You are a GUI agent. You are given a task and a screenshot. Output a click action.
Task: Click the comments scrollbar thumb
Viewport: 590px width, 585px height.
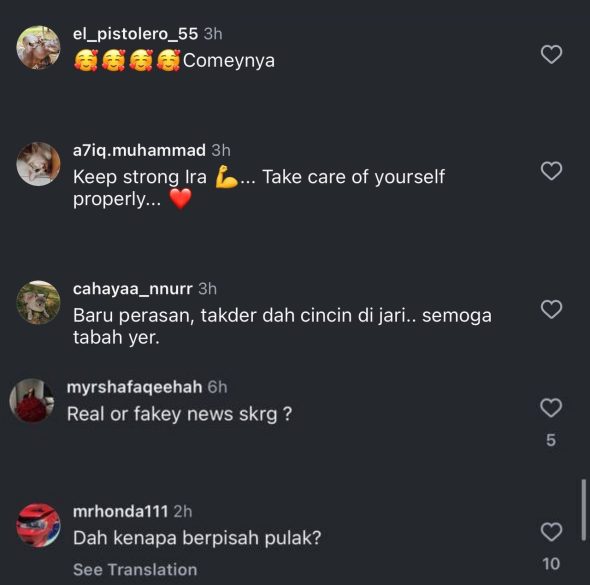(584, 510)
